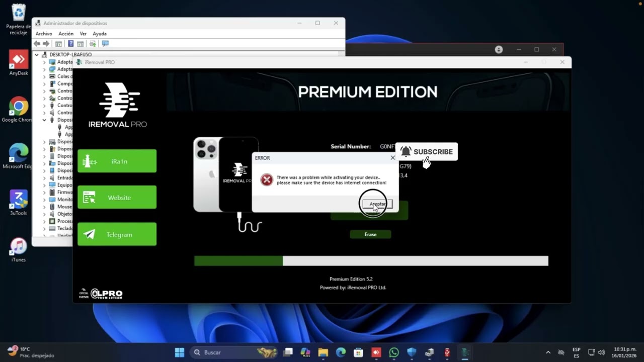Open Windows Security shield on the taskbar

click(412, 352)
